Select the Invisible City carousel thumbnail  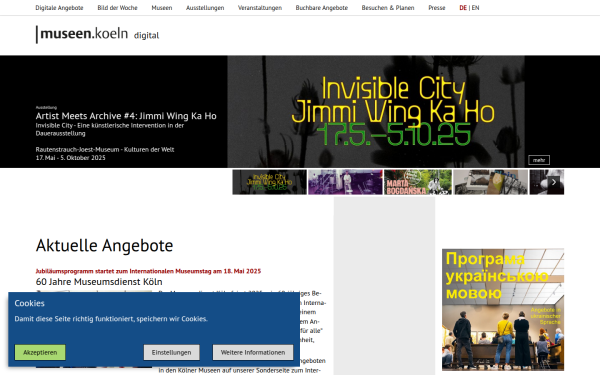tap(269, 182)
